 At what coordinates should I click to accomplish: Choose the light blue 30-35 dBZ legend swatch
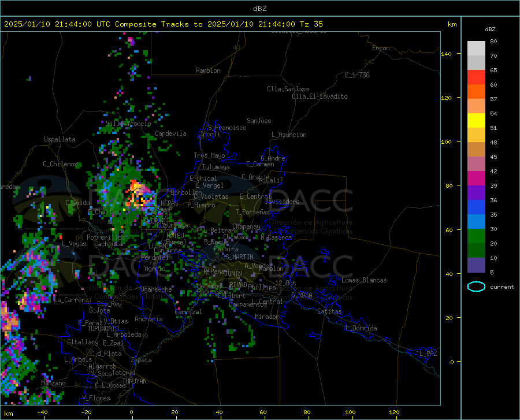point(476,222)
